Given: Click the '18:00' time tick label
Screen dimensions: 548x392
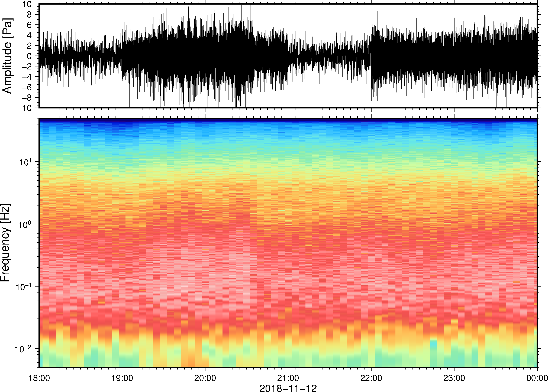Looking at the screenshot, I should pyautogui.click(x=39, y=378).
